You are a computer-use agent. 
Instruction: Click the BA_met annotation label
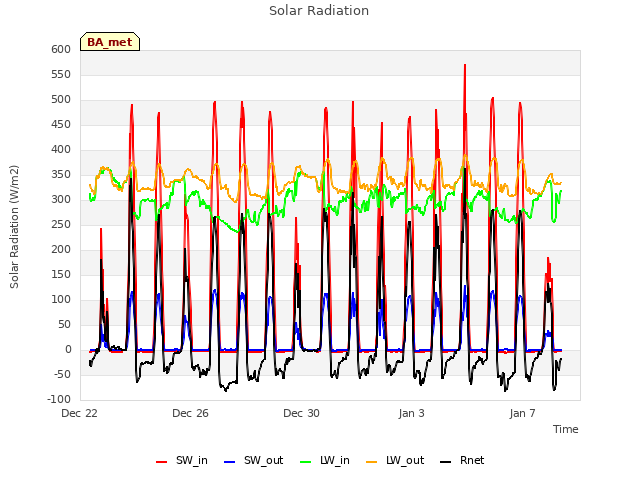pos(110,42)
